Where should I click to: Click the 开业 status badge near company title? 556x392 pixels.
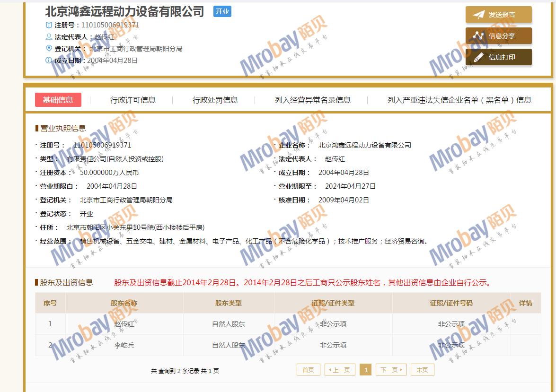click(222, 12)
